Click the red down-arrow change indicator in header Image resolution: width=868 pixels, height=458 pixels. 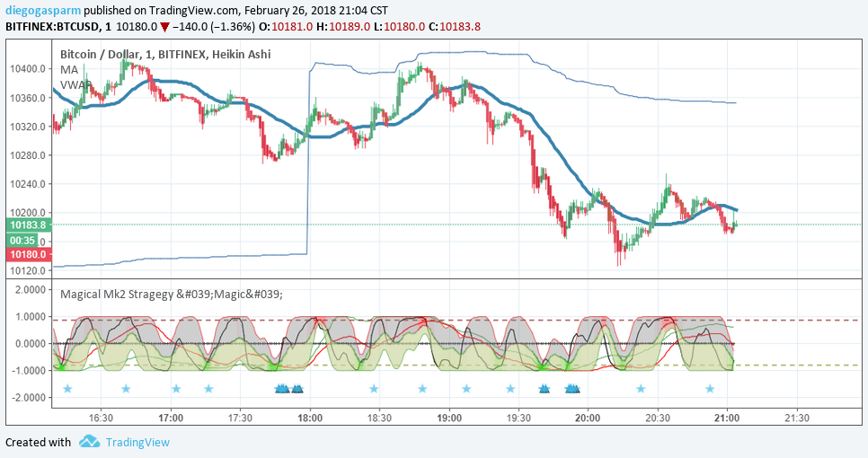click(x=164, y=27)
